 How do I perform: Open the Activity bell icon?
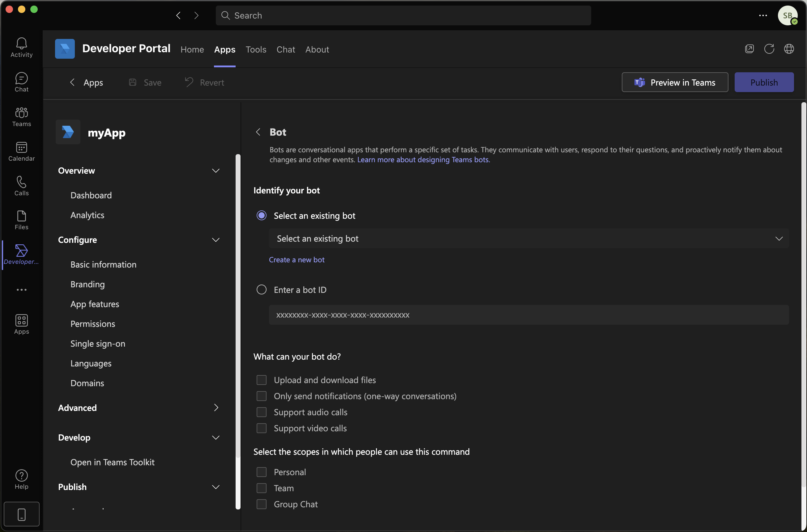point(21,48)
